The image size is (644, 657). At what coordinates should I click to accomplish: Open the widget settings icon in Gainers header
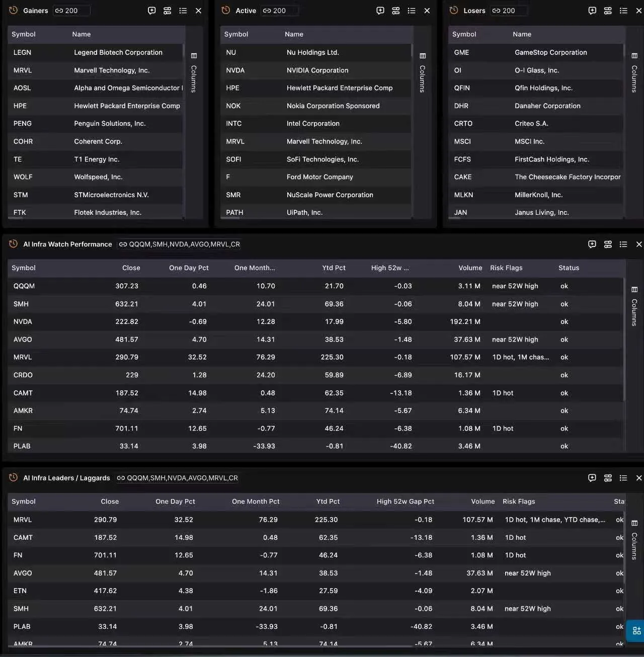[x=168, y=11]
